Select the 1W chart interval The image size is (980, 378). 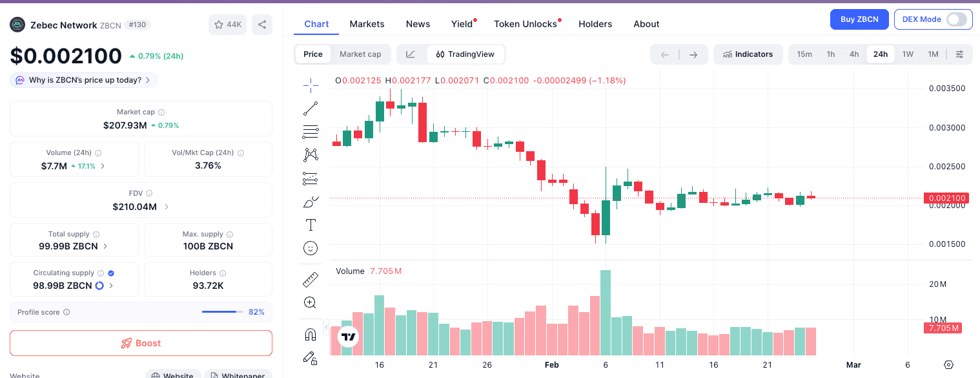(908, 54)
